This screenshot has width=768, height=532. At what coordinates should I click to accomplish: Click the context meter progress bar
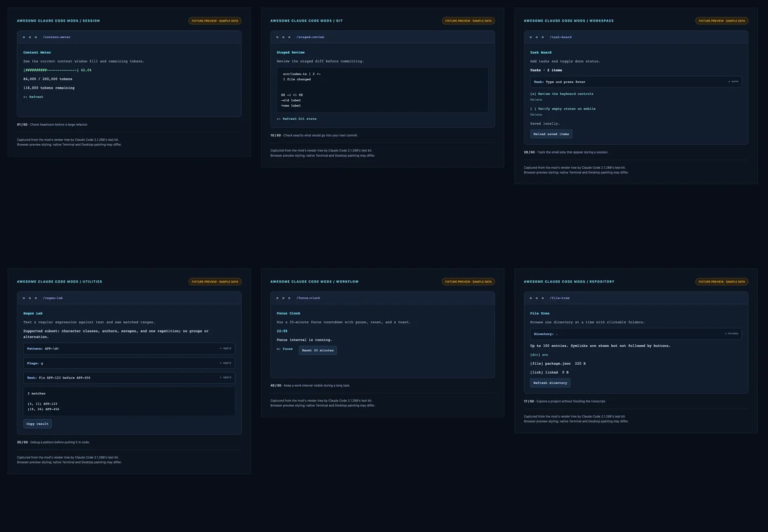tap(57, 70)
